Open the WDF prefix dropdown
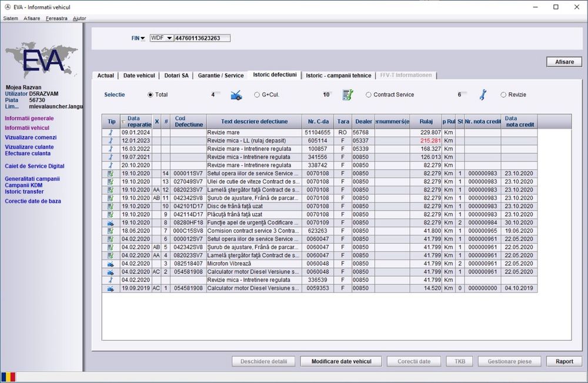The image size is (588, 383). click(169, 38)
